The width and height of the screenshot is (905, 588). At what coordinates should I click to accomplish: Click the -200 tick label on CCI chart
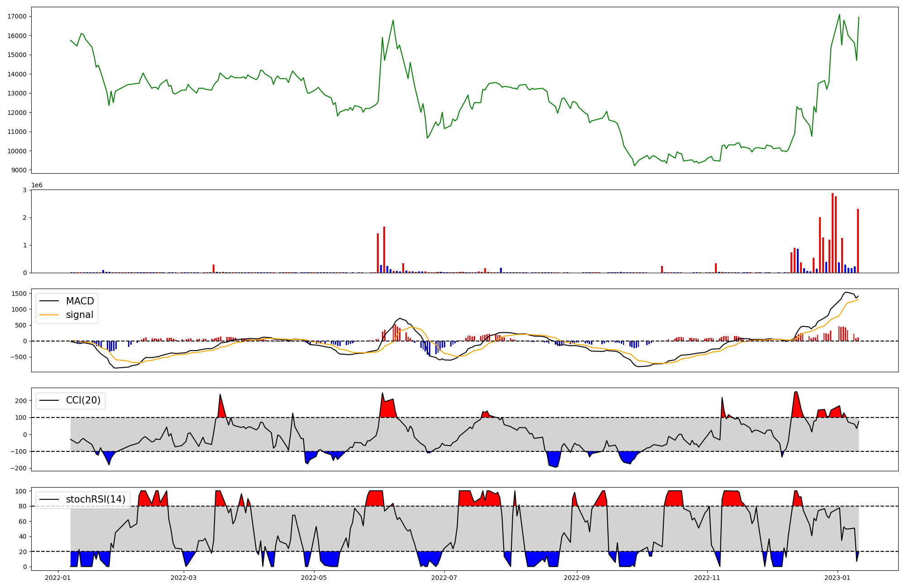[19, 469]
